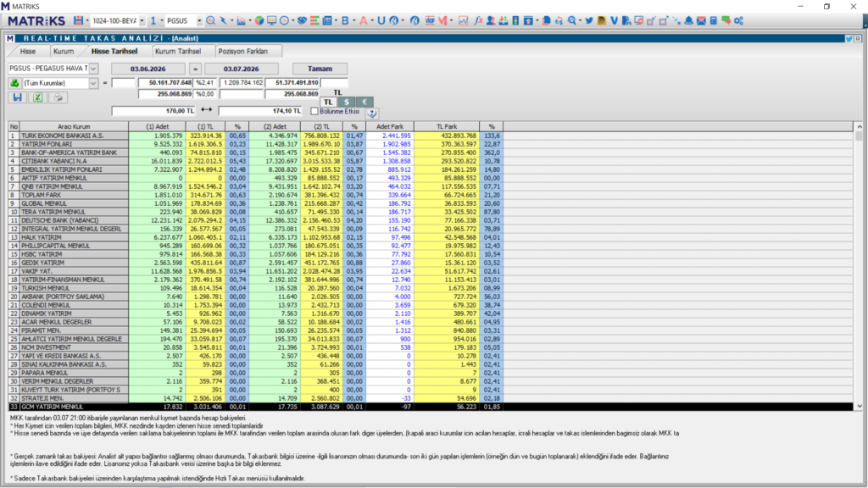Click the end date 03.07.2026 button
868x488 pixels.
pyautogui.click(x=242, y=69)
